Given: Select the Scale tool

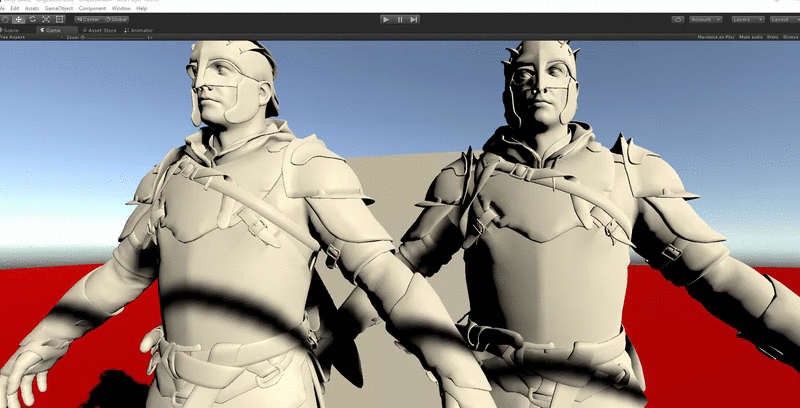Looking at the screenshot, I should [x=46, y=19].
